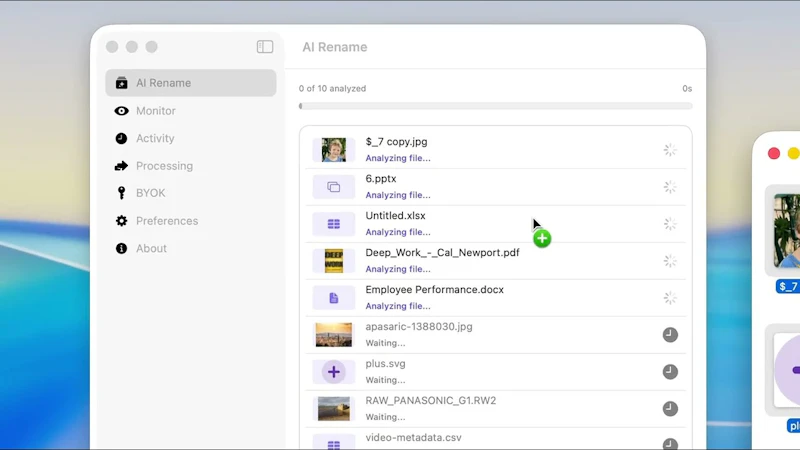Screen dimensions: 800x450
Task: Select the file name apasaric-1388030.jpg
Action: point(419,327)
